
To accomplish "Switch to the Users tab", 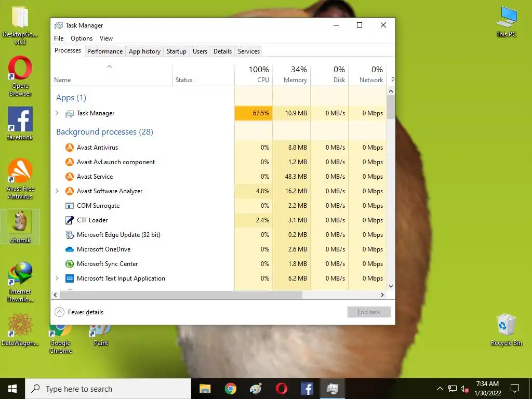I will (200, 51).
